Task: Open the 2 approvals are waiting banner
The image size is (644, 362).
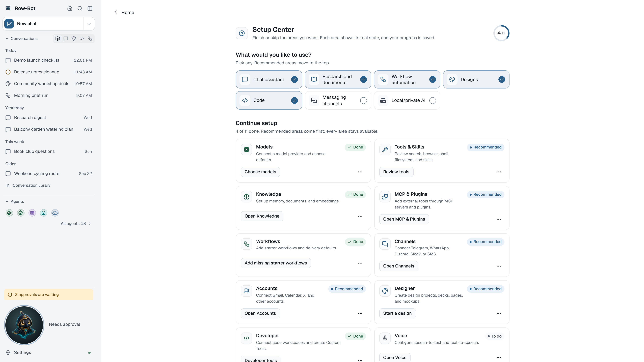Action: point(48,295)
